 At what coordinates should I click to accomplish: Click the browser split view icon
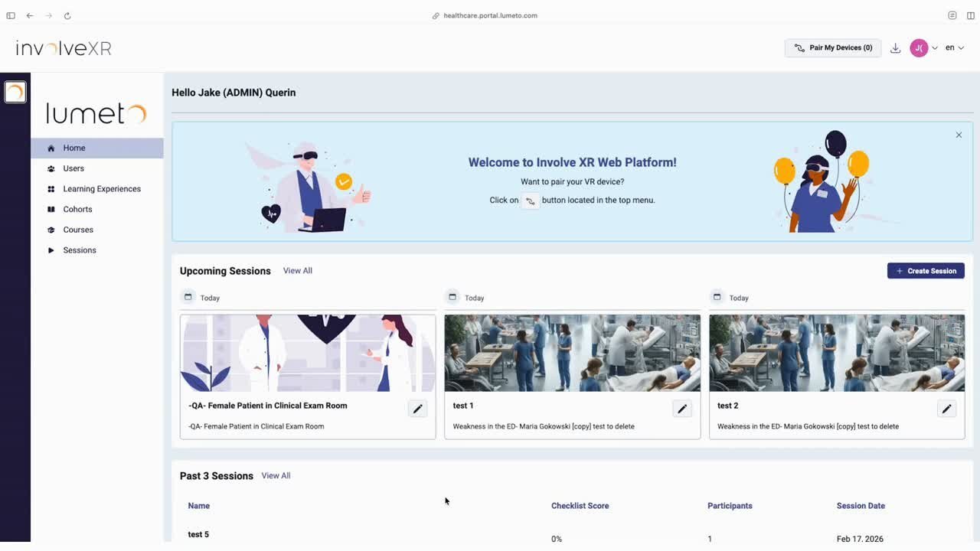[971, 15]
